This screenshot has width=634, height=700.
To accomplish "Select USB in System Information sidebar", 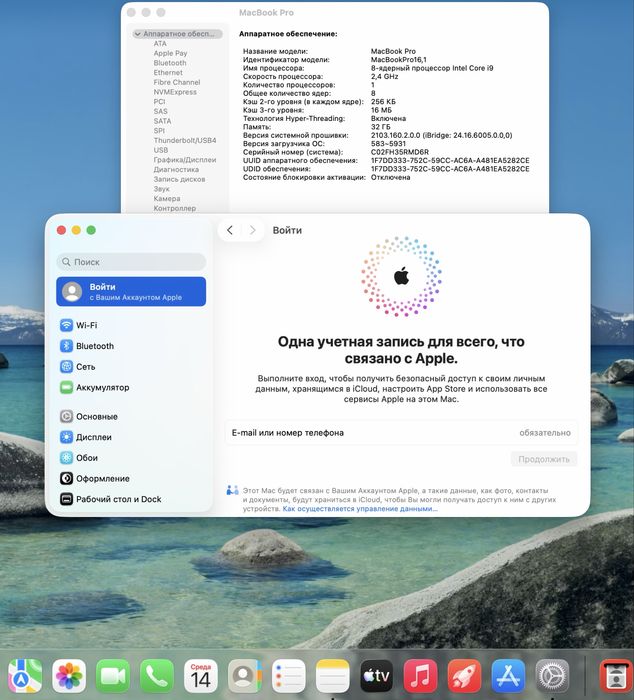I will tap(161, 150).
